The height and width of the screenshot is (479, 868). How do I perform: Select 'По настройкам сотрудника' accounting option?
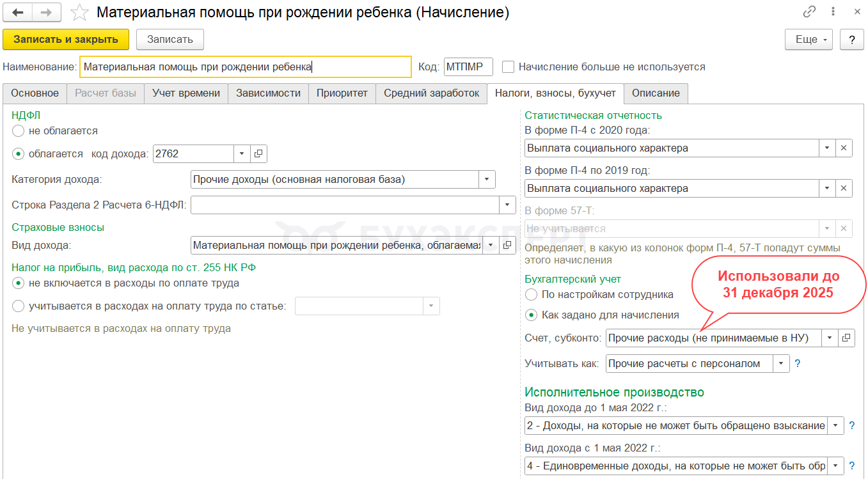click(531, 295)
